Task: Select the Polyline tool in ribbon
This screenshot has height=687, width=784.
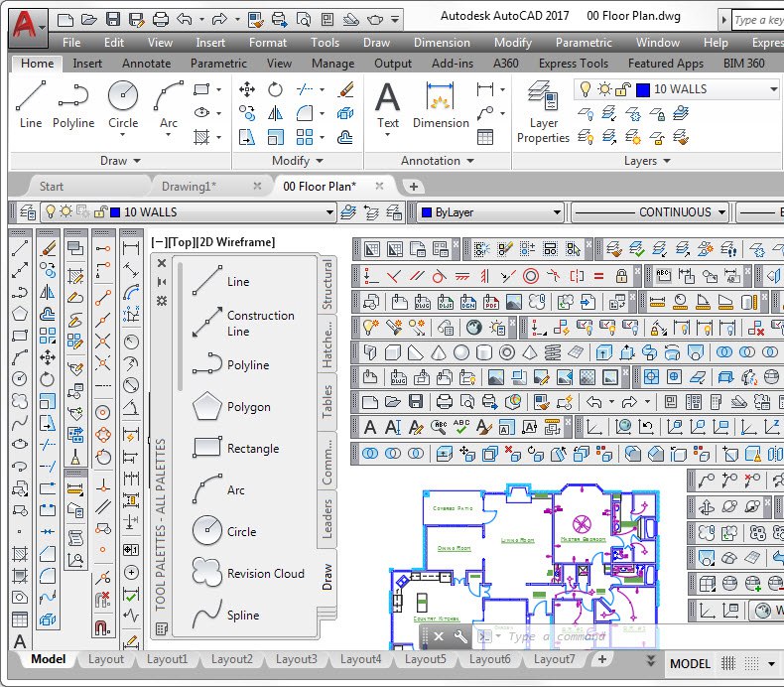Action: click(73, 105)
